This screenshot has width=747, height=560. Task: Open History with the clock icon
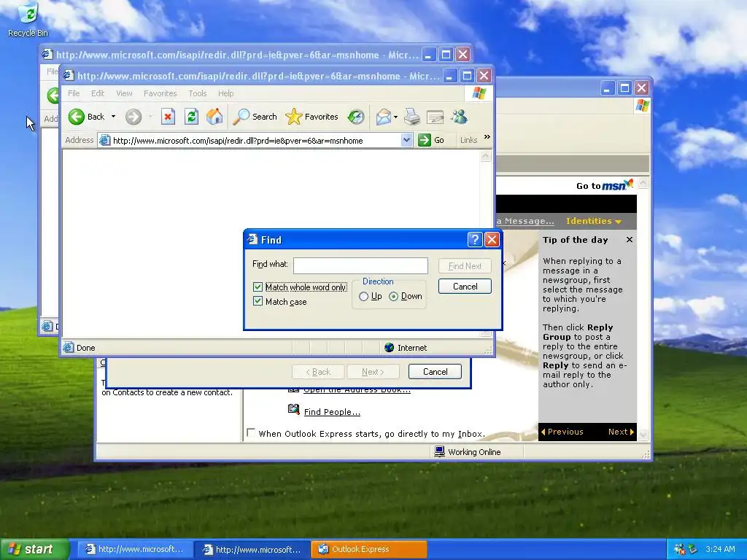[356, 117]
